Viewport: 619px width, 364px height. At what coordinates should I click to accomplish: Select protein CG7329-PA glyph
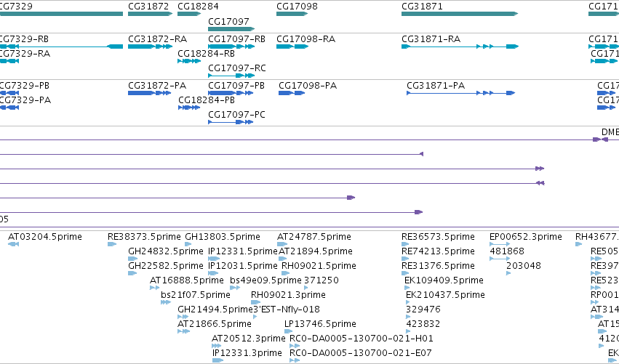(9, 108)
